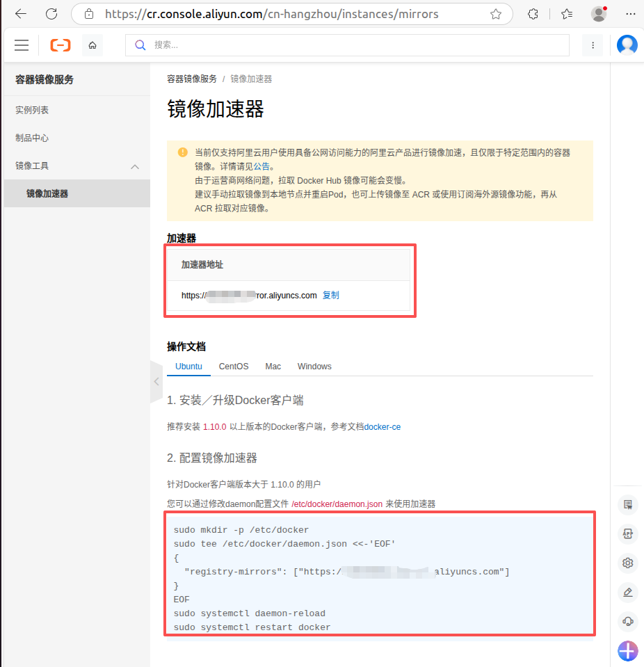This screenshot has height=667, width=644.
Task: Switch to the CentOS tab
Action: pos(234,367)
